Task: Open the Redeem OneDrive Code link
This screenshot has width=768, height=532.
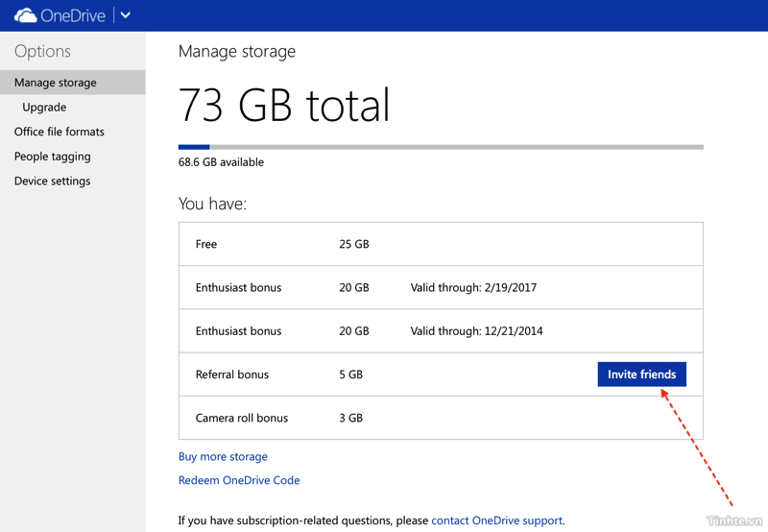Action: [239, 480]
